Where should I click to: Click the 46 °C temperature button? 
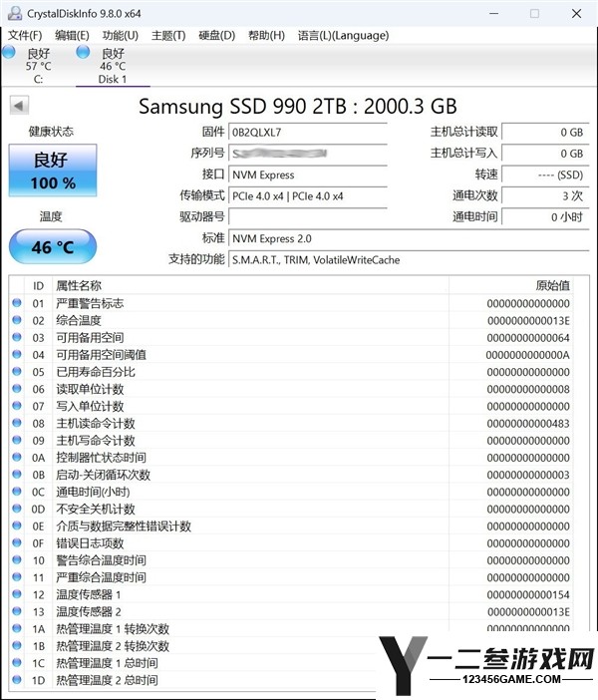pyautogui.click(x=53, y=247)
